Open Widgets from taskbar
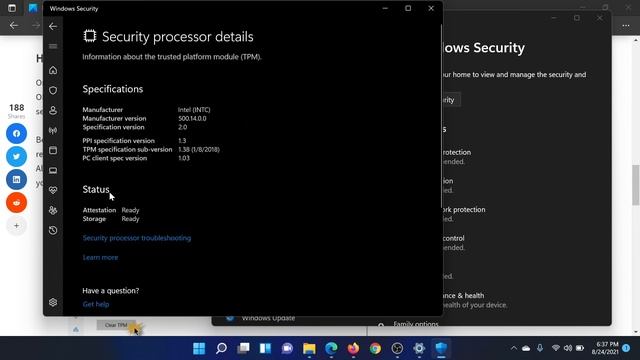Screen dimensions: 640x360 pyautogui.click(x=265, y=348)
